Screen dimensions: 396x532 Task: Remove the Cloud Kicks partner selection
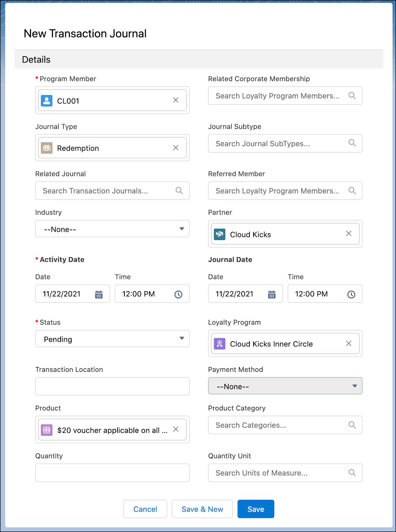click(348, 233)
